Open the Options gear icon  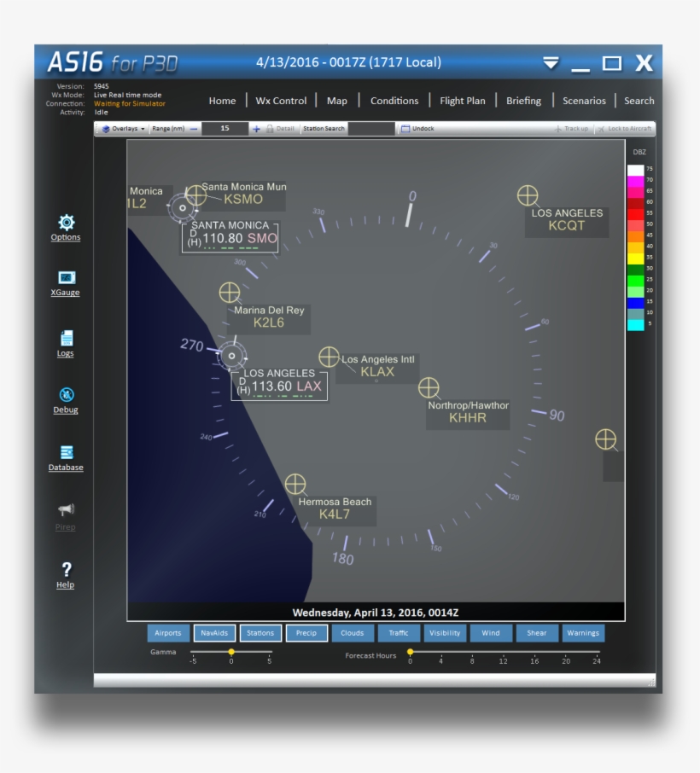pyautogui.click(x=66, y=223)
